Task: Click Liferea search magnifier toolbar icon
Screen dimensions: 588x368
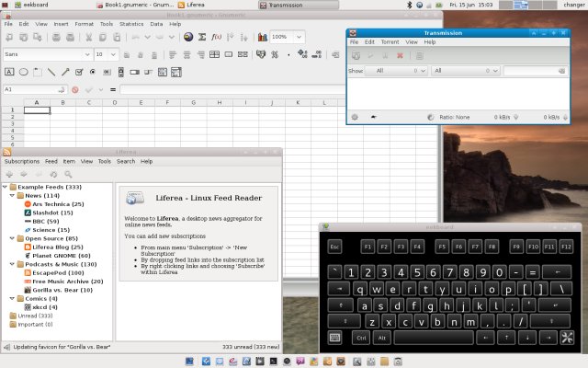Action: (68, 174)
